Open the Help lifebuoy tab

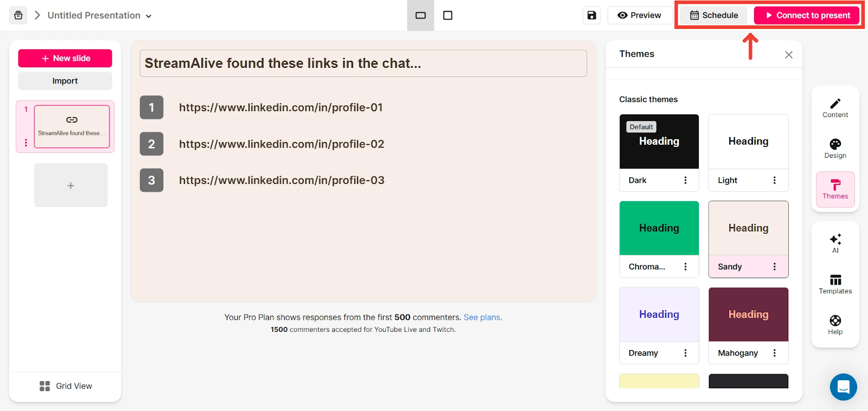click(x=835, y=325)
